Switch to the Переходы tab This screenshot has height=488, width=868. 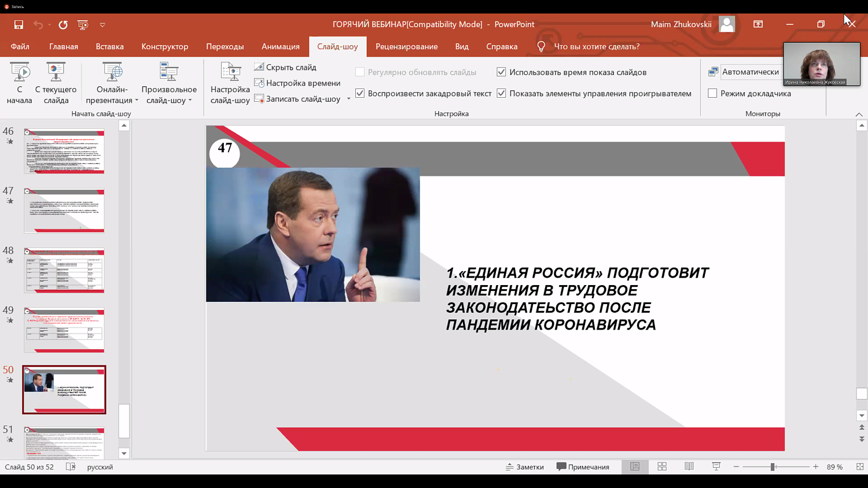(225, 46)
